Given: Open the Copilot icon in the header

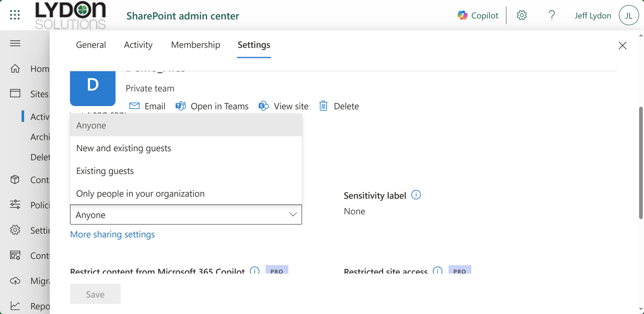Looking at the screenshot, I should 462,15.
